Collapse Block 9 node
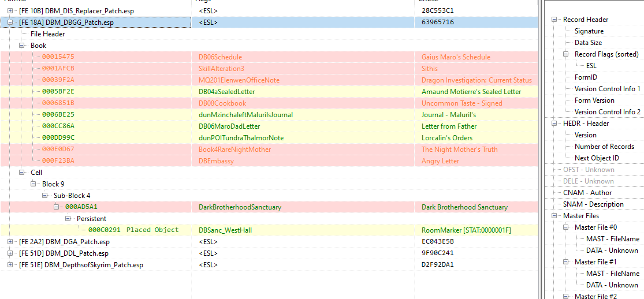This screenshot has width=644, height=299. point(33,184)
